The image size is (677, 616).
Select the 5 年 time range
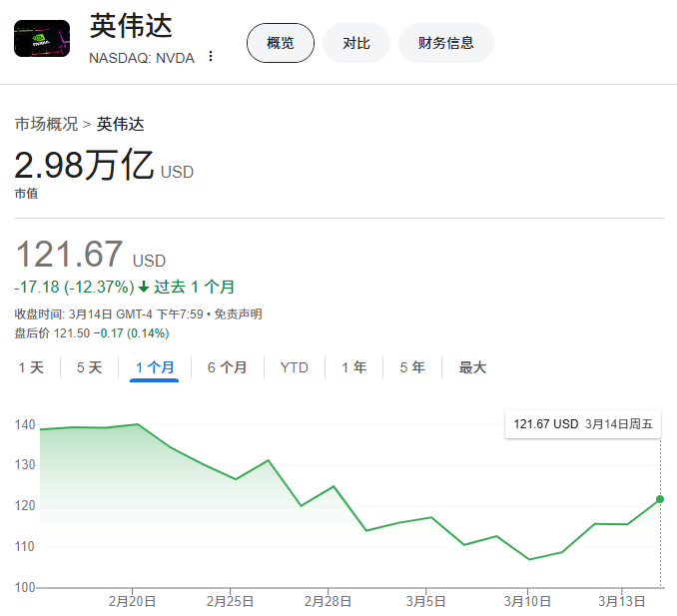point(412,367)
